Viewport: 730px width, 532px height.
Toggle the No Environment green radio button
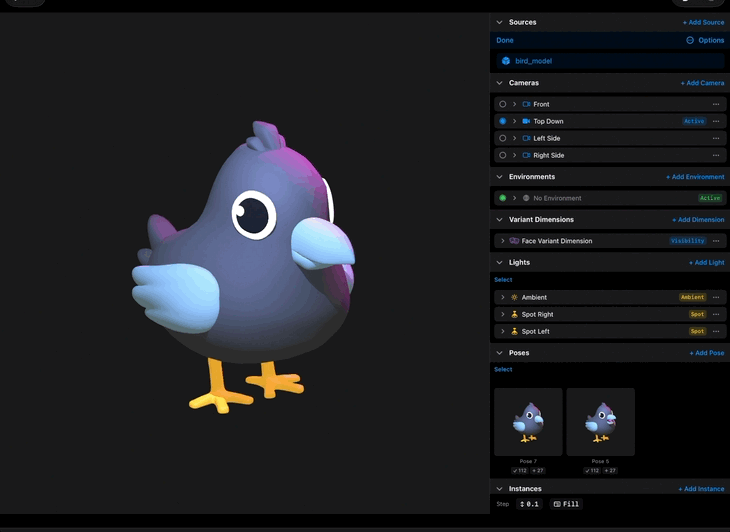[503, 198]
